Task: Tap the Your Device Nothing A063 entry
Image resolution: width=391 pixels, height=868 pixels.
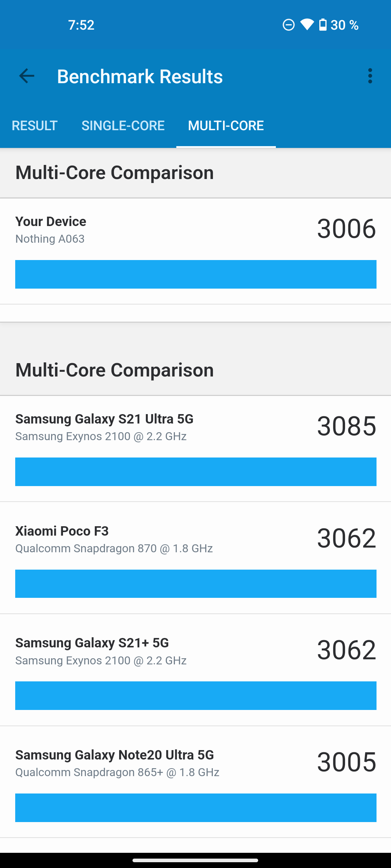Action: coord(51,229)
